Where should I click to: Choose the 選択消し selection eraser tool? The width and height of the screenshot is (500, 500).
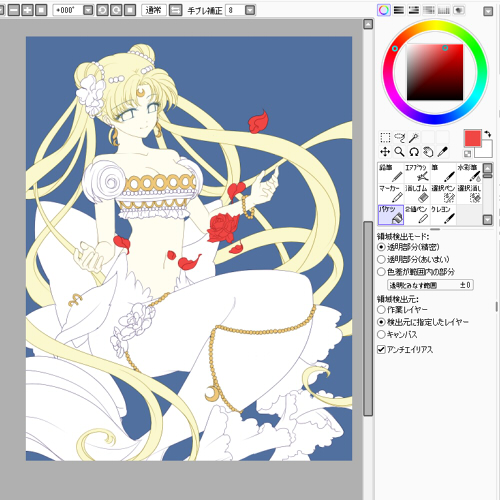[469, 194]
